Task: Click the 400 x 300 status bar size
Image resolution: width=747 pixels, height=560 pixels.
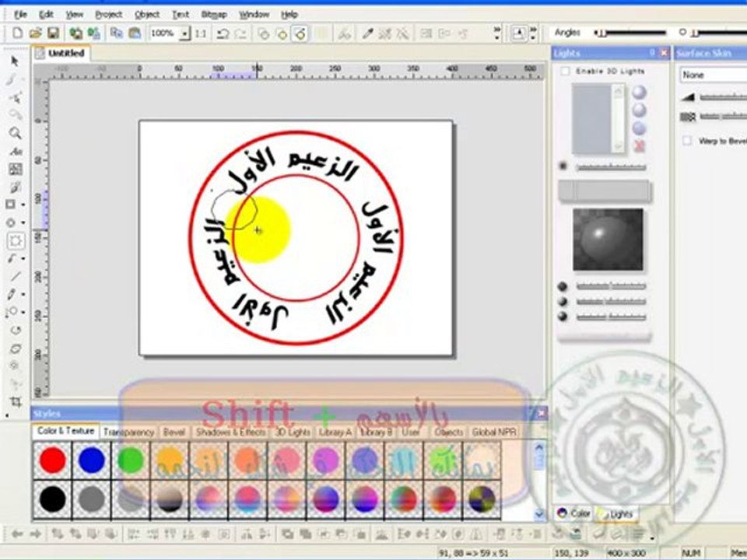Action: 626,553
